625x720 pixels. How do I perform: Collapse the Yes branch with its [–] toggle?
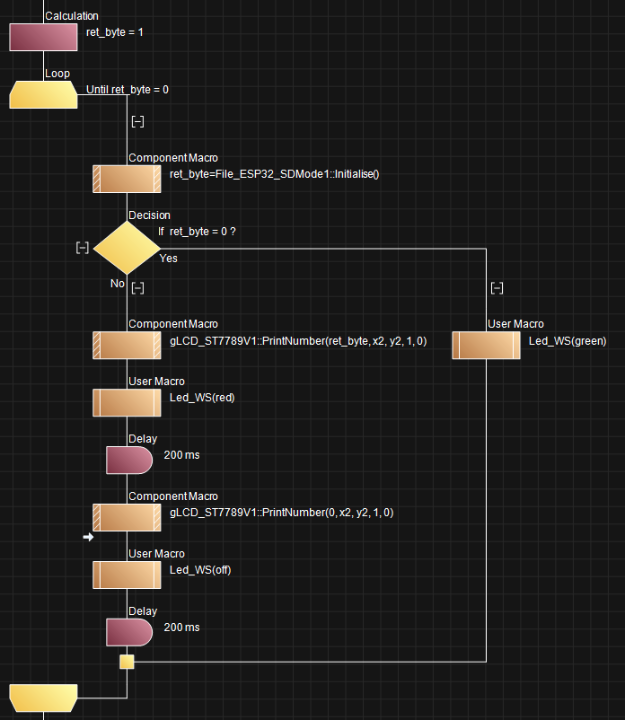pos(497,288)
